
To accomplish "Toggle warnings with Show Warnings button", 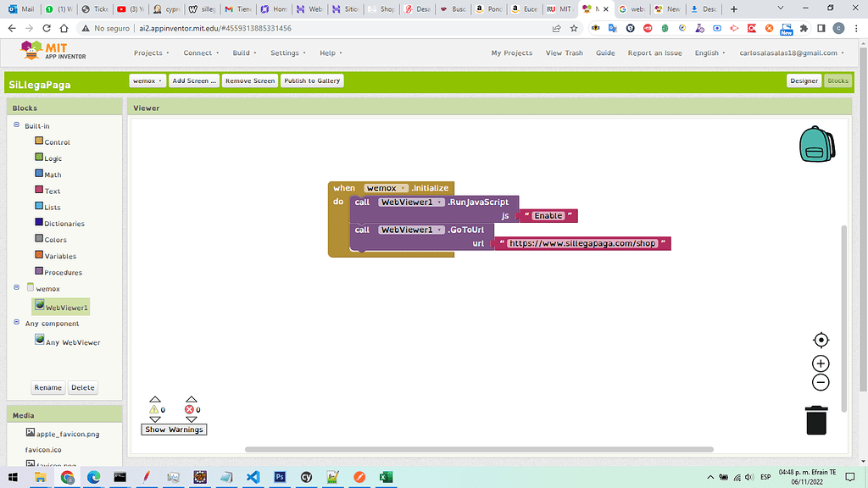I will (x=174, y=430).
